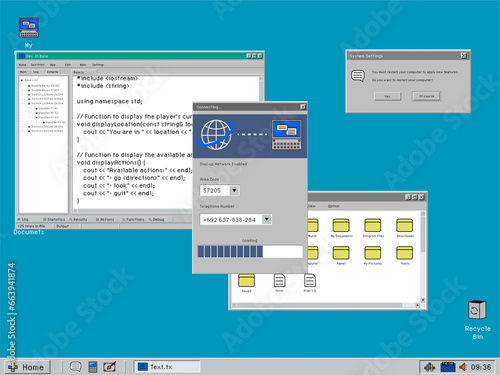500x375 pixels.
Task: Click the Loading progress bar
Action: [250, 251]
